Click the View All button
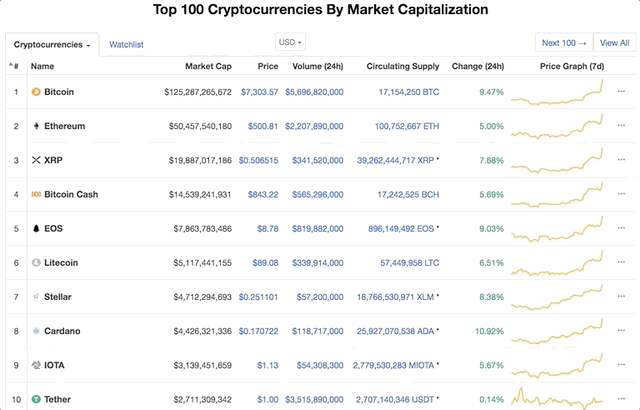Viewport: 640px width, 410px height. click(x=612, y=43)
